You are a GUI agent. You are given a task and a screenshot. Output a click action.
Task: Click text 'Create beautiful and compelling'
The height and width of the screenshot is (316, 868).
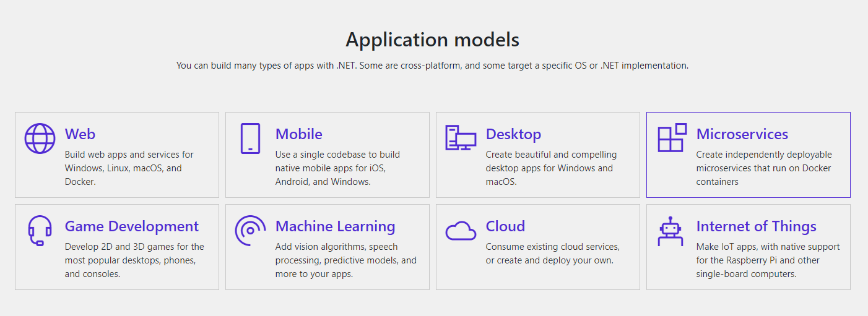click(551, 155)
